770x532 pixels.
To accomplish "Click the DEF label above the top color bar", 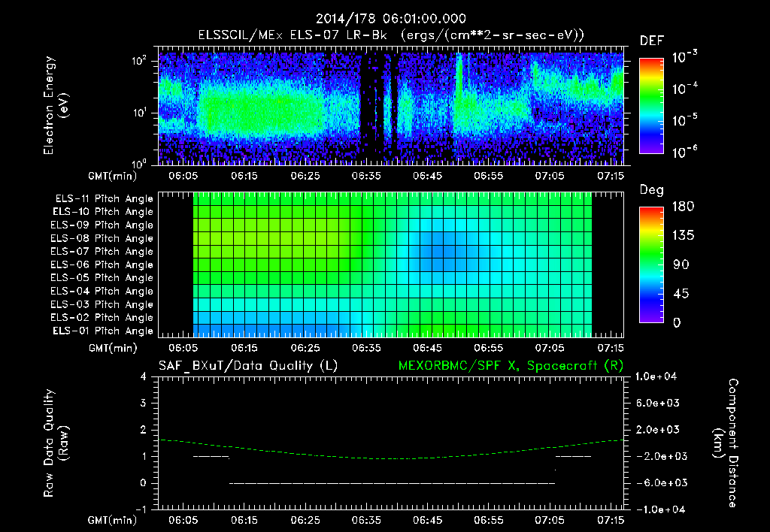I will pyautogui.click(x=652, y=41).
